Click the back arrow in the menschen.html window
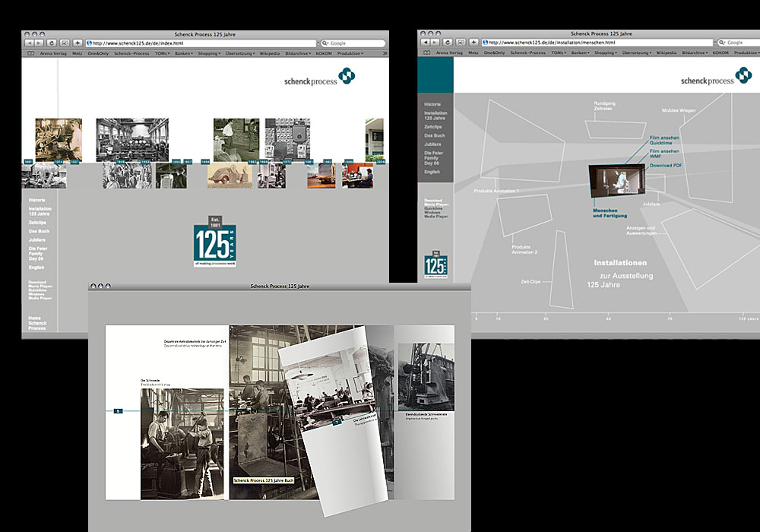The height and width of the screenshot is (532, 760). [426, 43]
